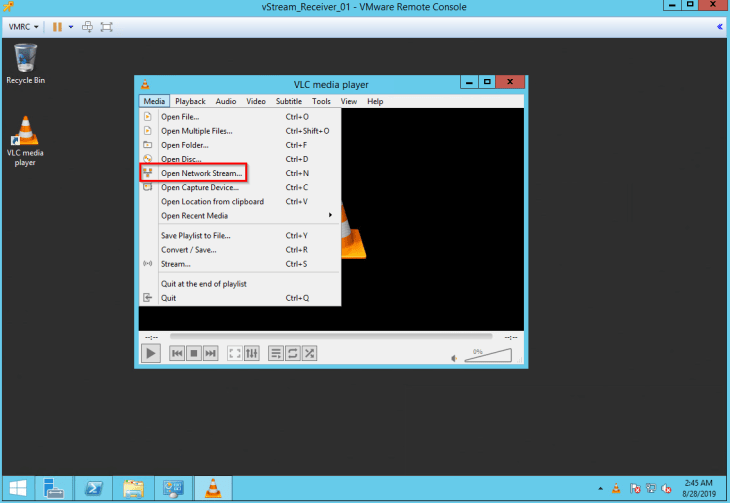Show hidden system tray icons arrow

tap(600, 489)
